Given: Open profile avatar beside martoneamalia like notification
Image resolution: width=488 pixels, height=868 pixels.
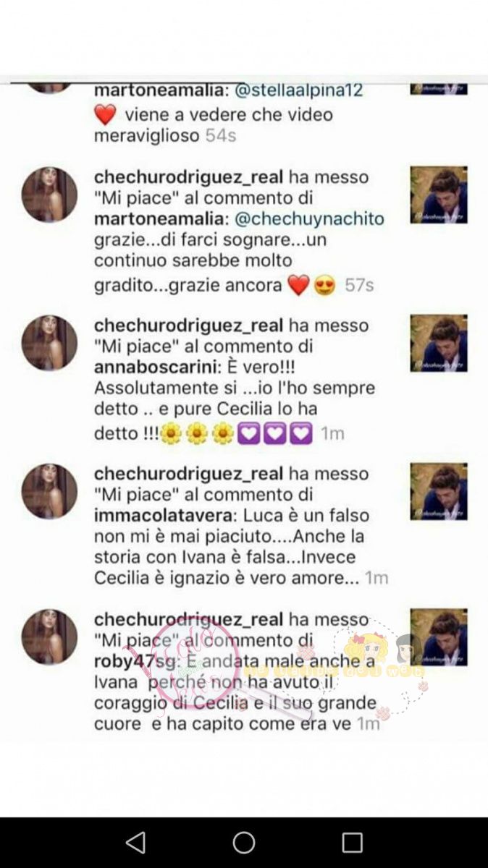Looking at the screenshot, I should pyautogui.click(x=49, y=195).
